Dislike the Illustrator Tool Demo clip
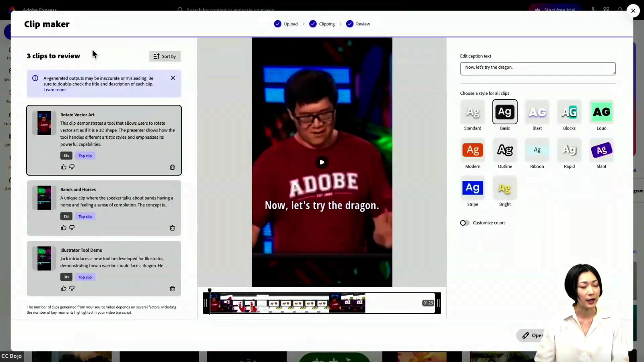 72,288
